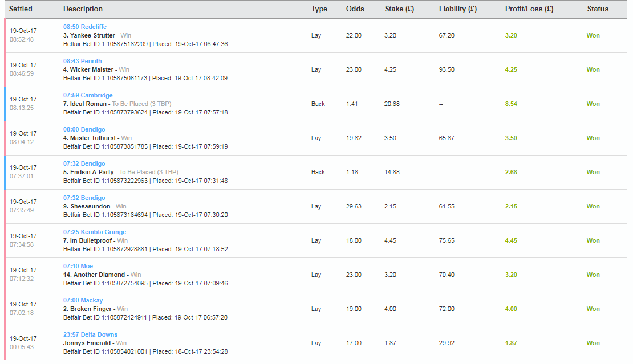The height and width of the screenshot is (364, 633).
Task: Click the Type column header
Action: pos(319,9)
